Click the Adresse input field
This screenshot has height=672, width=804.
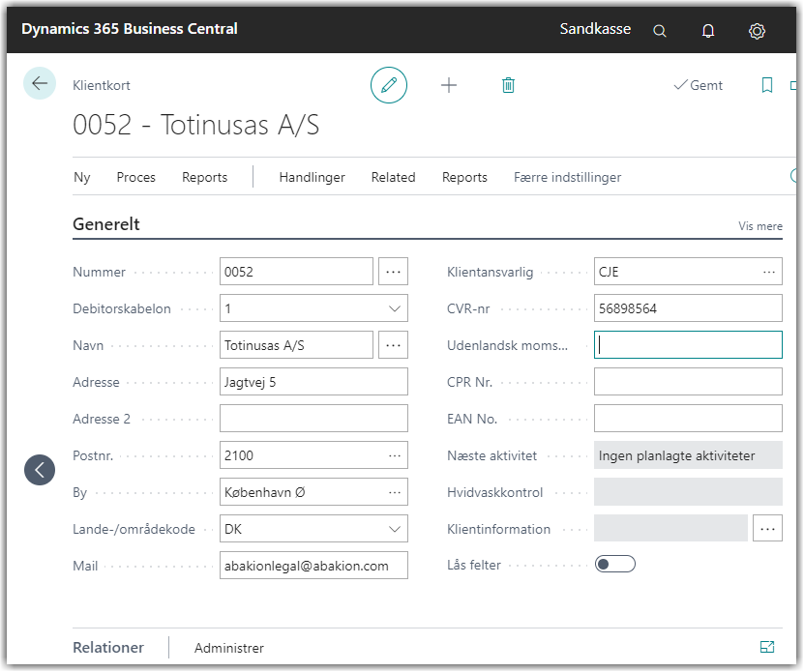313,382
